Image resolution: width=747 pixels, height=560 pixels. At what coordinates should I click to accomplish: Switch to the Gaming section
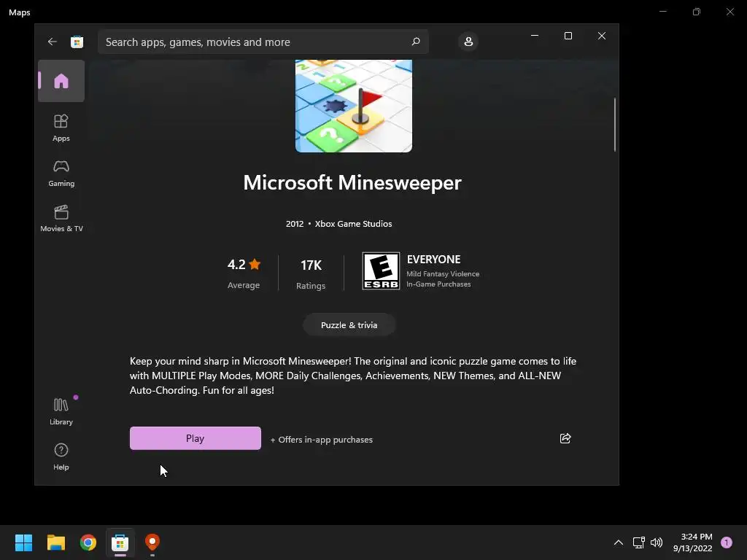[x=61, y=174]
